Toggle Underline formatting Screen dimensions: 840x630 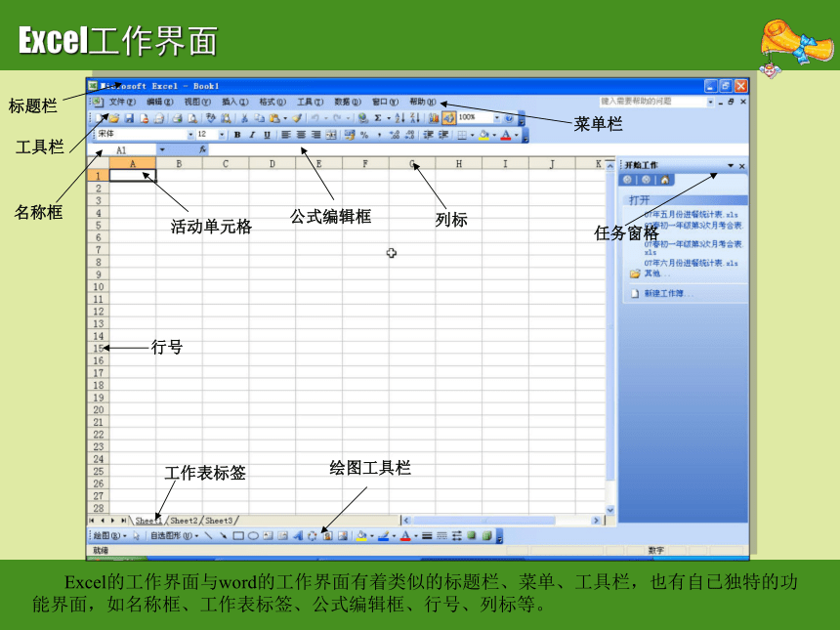coord(267,135)
